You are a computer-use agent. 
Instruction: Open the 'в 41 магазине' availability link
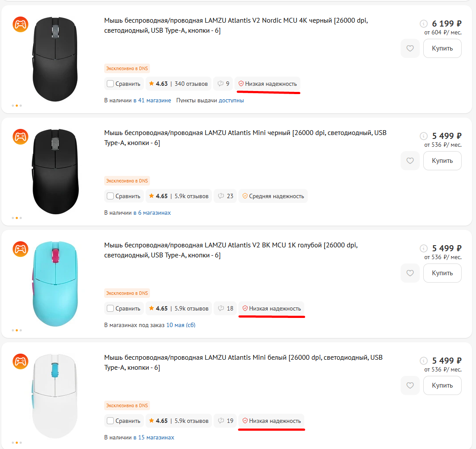pos(152,100)
